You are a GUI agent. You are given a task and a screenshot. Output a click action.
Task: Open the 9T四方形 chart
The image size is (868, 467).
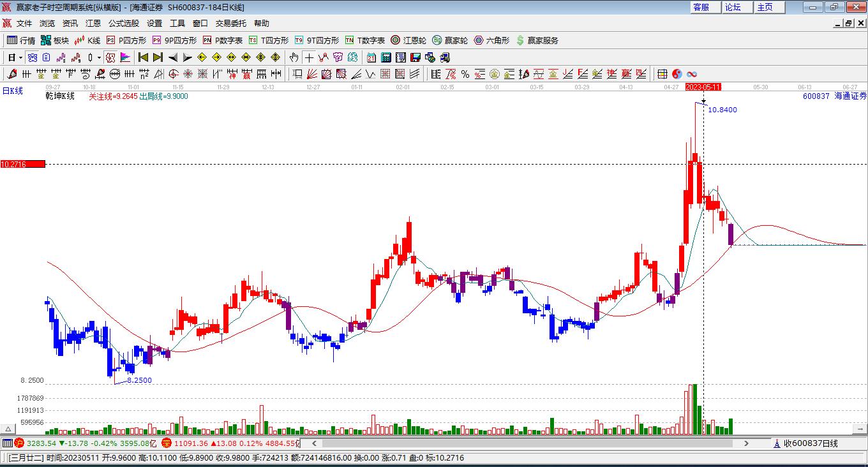317,40
